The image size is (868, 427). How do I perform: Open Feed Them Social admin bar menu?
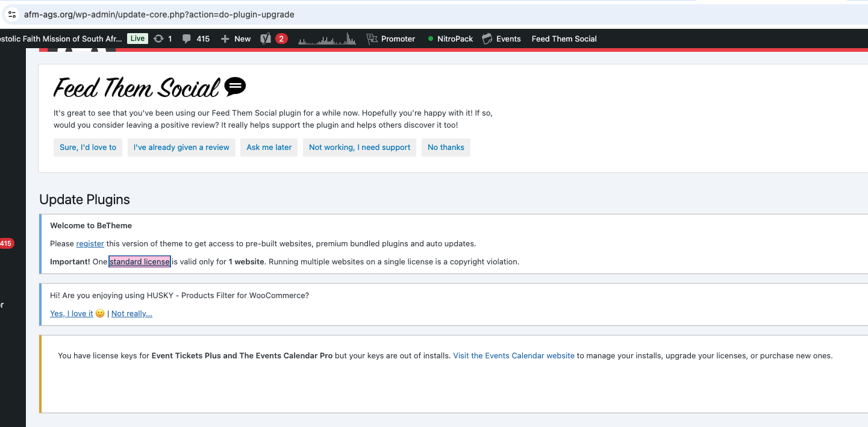pyautogui.click(x=564, y=39)
